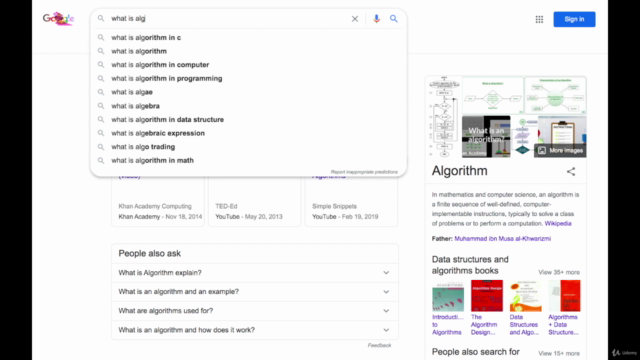Start voice search with microphone icon
This screenshot has height=360, width=640.
376,19
